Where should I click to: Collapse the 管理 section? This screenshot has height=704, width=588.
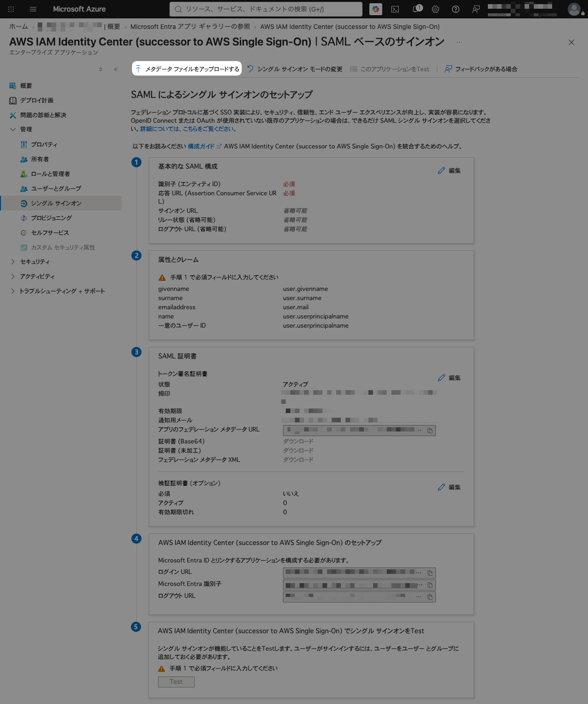13,130
